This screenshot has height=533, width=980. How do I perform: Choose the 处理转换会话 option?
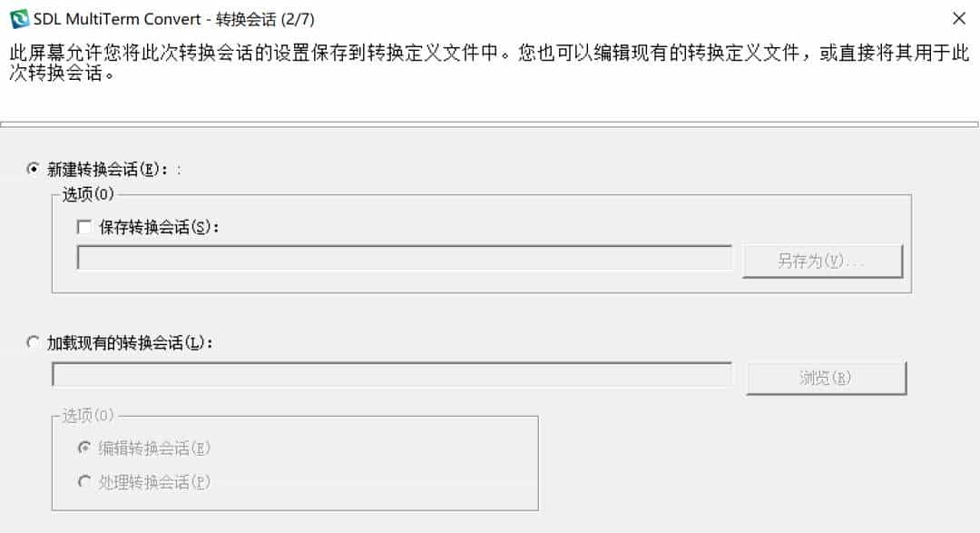pos(86,481)
